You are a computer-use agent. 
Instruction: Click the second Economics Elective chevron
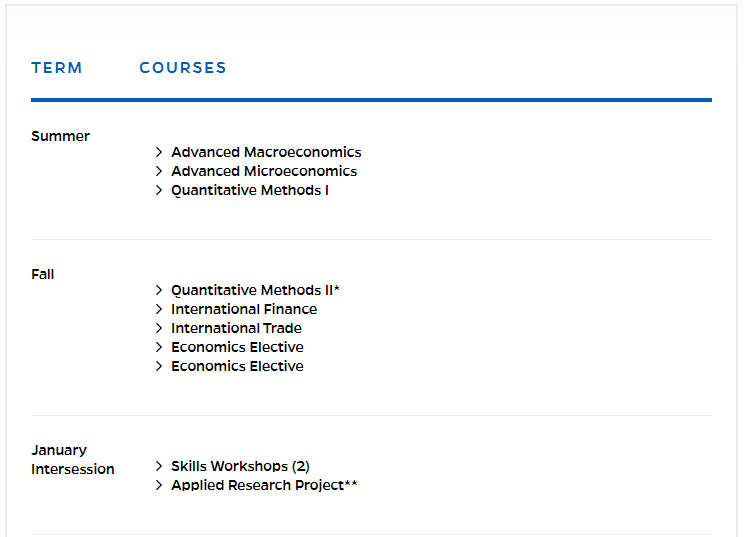click(x=159, y=366)
